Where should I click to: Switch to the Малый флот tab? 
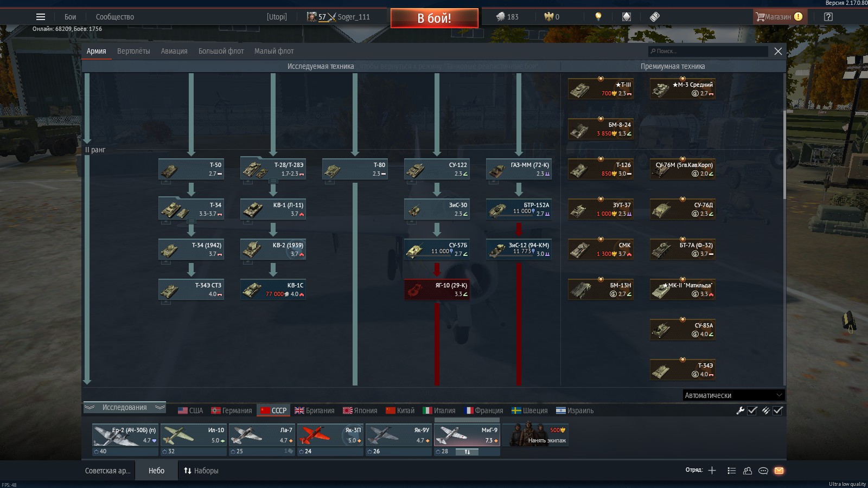pyautogui.click(x=274, y=51)
